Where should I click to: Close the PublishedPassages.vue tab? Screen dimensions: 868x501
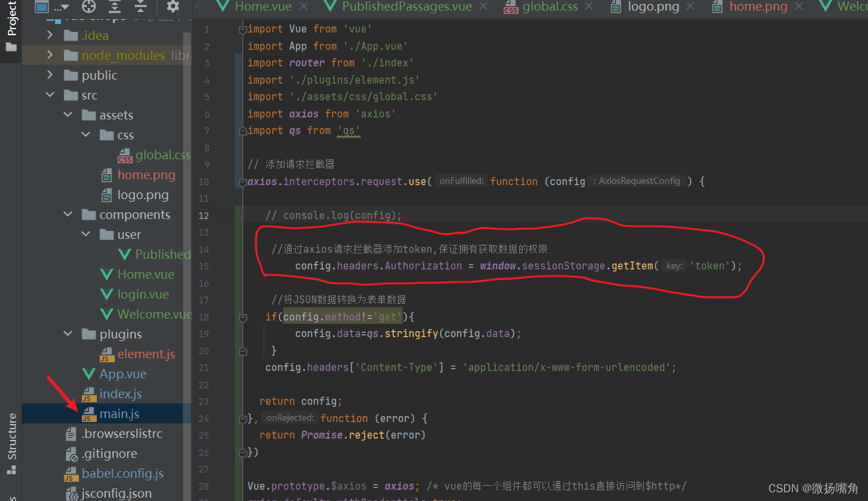(484, 7)
